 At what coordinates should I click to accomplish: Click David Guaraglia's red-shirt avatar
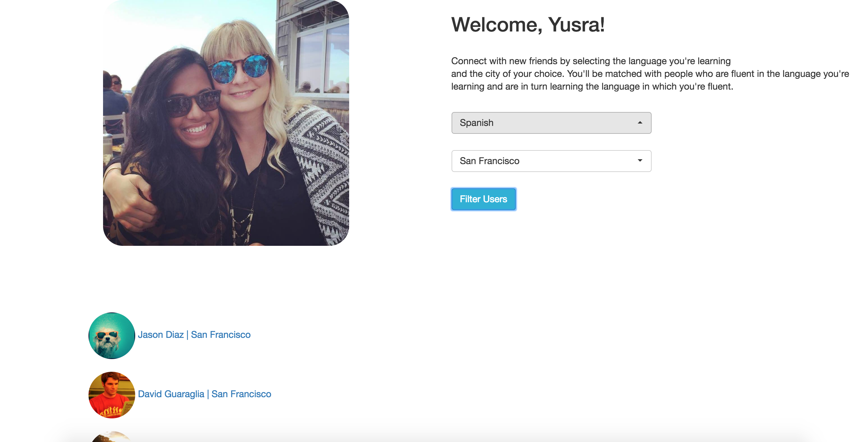[x=112, y=395]
